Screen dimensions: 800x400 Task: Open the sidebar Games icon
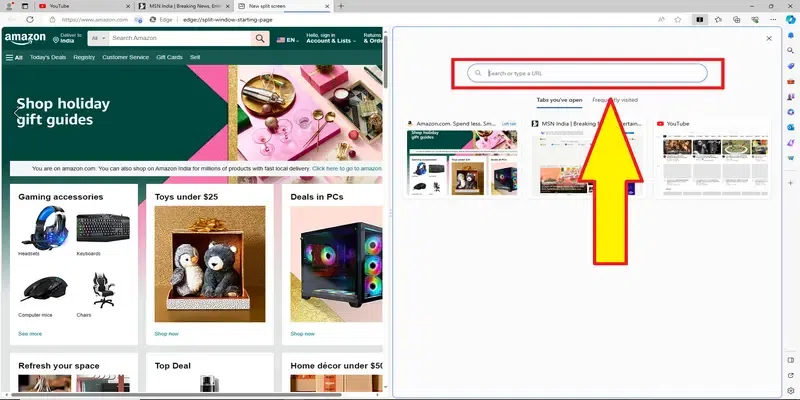tap(791, 96)
